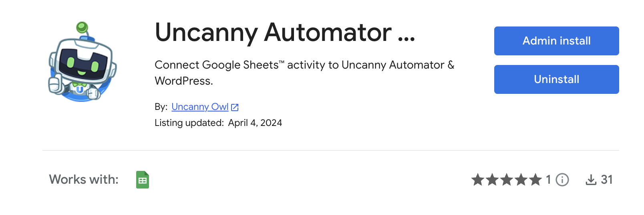Click the review count number beside the stars

[548, 179]
